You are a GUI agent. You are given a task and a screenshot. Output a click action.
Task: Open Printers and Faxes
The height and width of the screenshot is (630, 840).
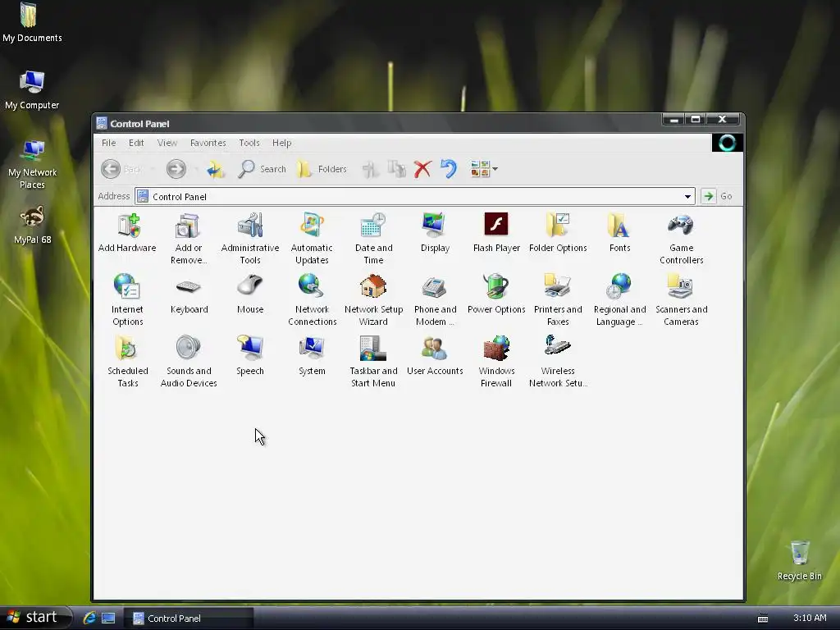coord(558,300)
